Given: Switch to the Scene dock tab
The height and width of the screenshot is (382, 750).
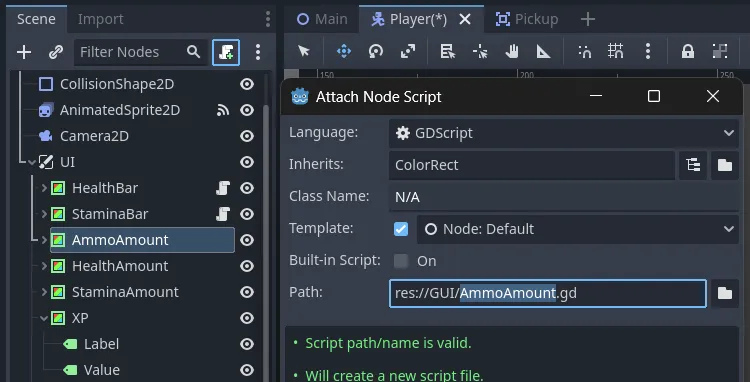Looking at the screenshot, I should tap(36, 19).
